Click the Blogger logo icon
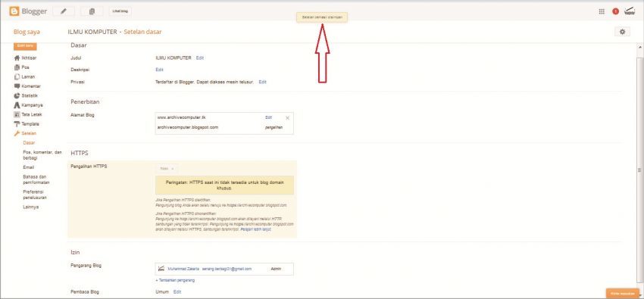Viewport: 644px width, 299px height. [x=14, y=11]
